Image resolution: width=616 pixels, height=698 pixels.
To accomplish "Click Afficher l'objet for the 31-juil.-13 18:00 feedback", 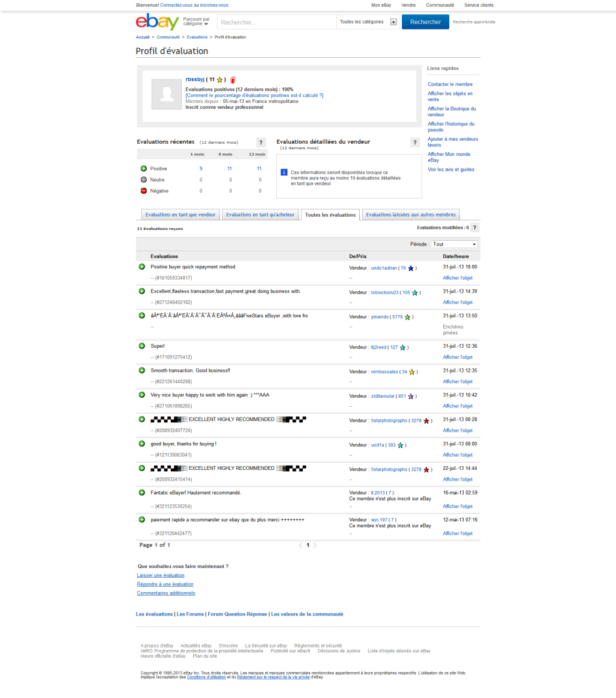I will pyautogui.click(x=458, y=278).
